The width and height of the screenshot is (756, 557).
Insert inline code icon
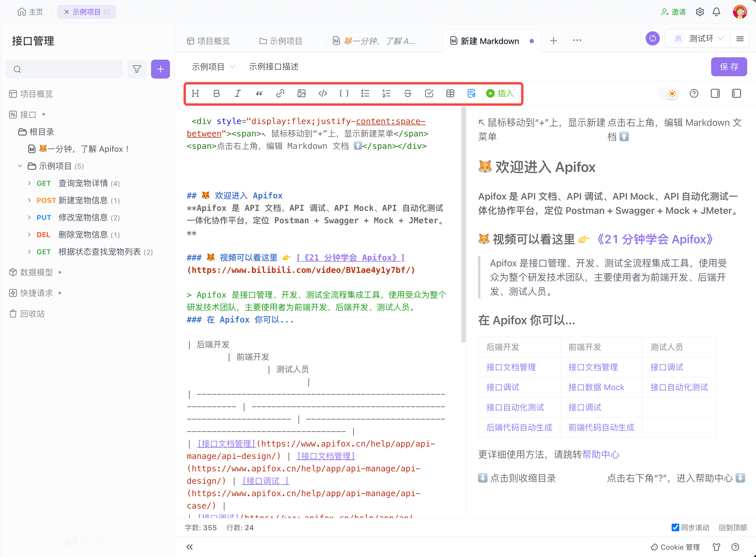[x=323, y=93]
